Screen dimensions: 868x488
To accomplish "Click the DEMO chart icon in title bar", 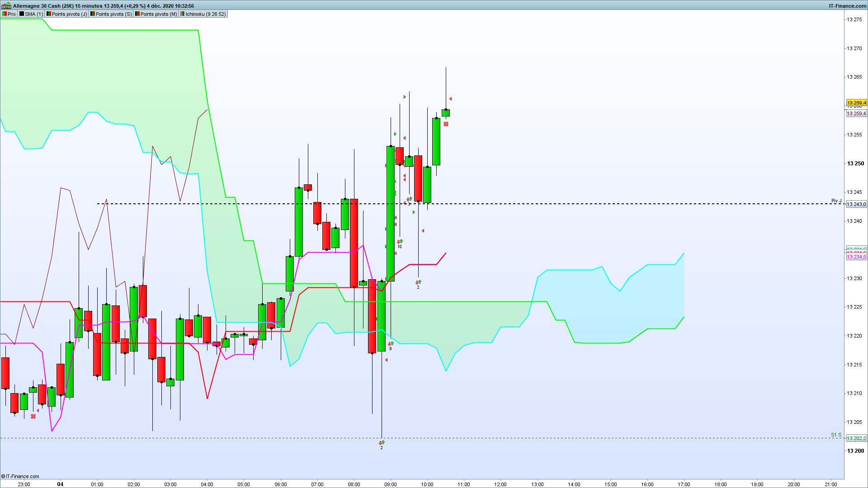I will point(6,6).
